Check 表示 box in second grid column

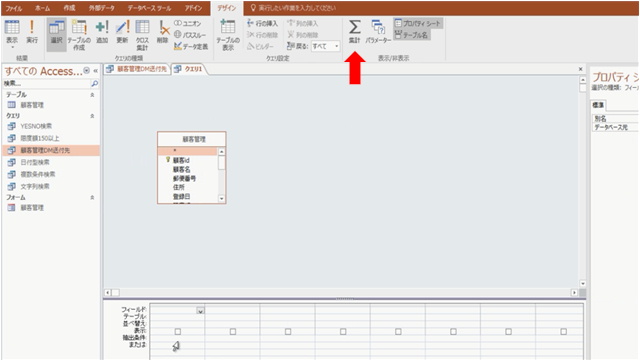click(x=233, y=331)
